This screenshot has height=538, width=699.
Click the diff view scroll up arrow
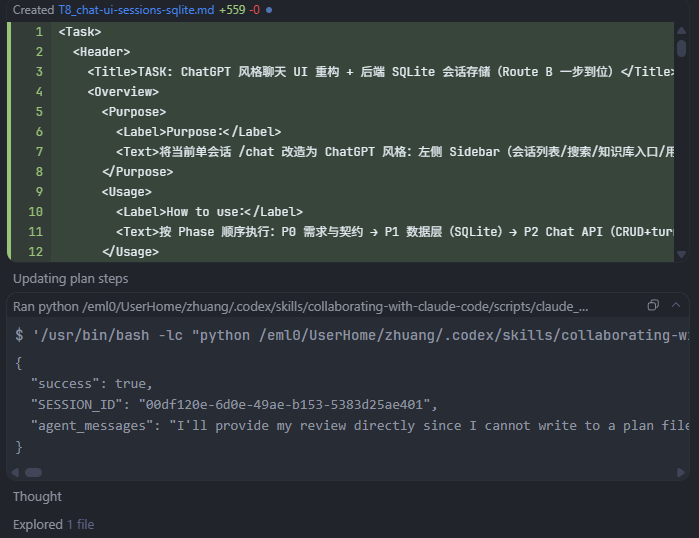681,30
